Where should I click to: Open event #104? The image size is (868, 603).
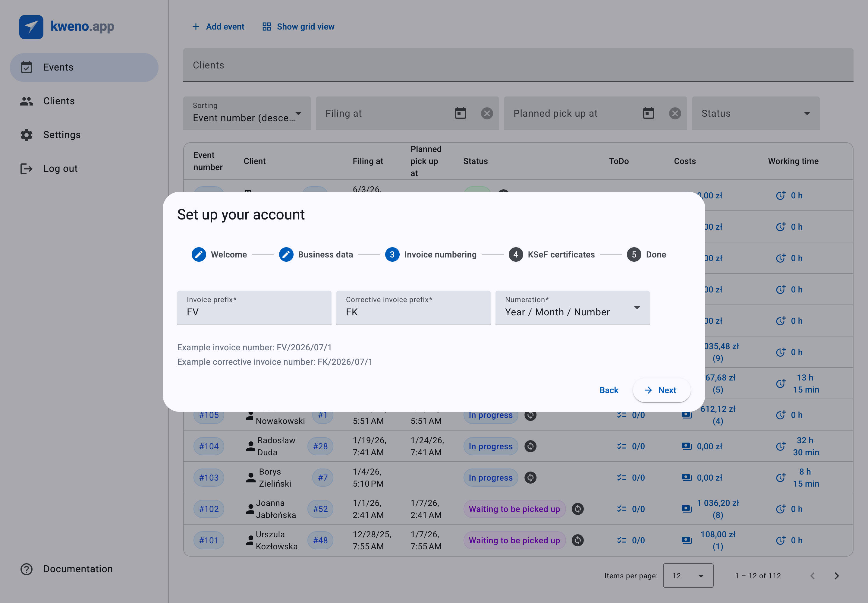point(209,446)
